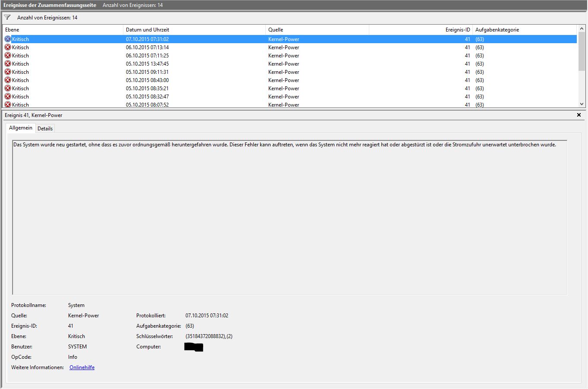Screen dimensions: 588x389
Task: Close the Ereignis 41 detail pane
Action: [x=579, y=115]
